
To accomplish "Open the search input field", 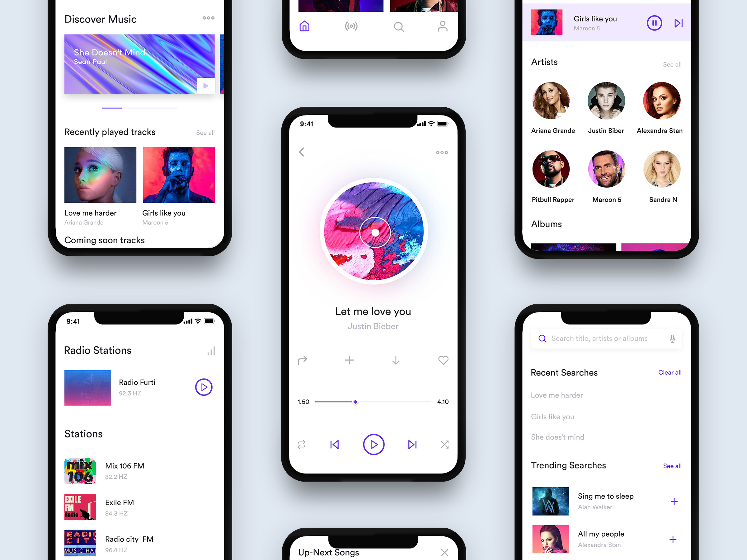I will [x=605, y=338].
